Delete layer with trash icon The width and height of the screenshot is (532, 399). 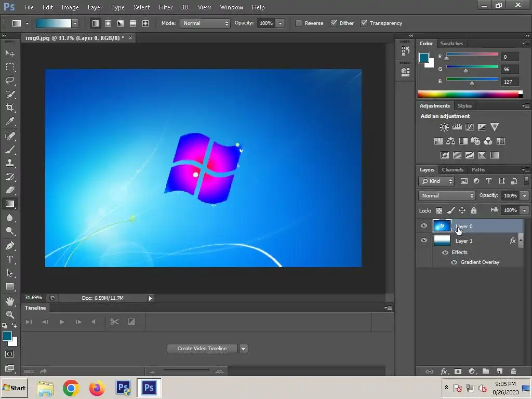514,371
